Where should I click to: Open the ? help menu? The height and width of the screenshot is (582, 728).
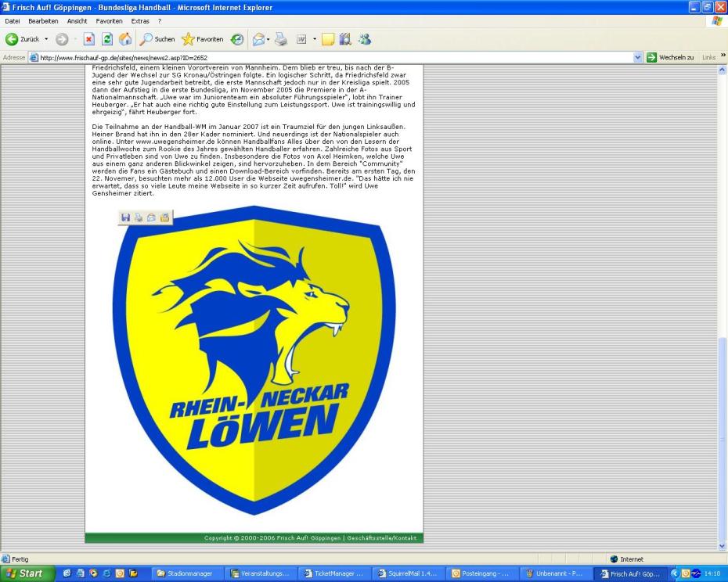point(160,21)
